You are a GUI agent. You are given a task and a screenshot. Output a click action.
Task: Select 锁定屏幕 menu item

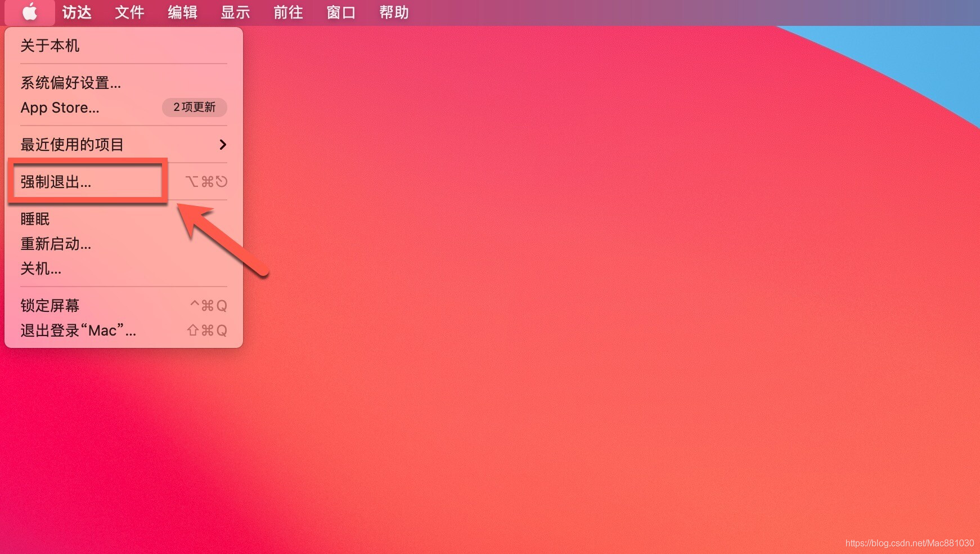[x=124, y=306]
